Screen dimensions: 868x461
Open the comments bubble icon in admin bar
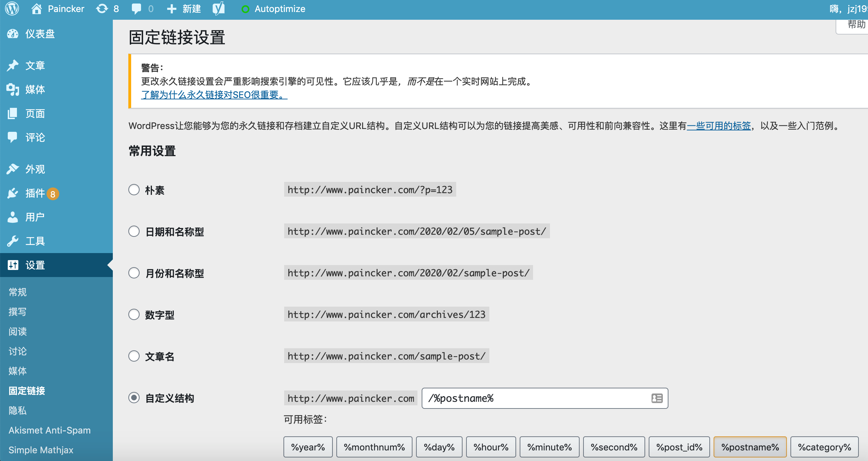pyautogui.click(x=136, y=8)
